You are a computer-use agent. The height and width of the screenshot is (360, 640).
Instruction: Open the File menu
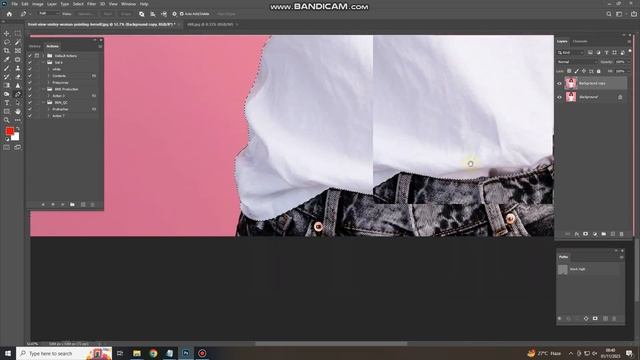[14, 4]
